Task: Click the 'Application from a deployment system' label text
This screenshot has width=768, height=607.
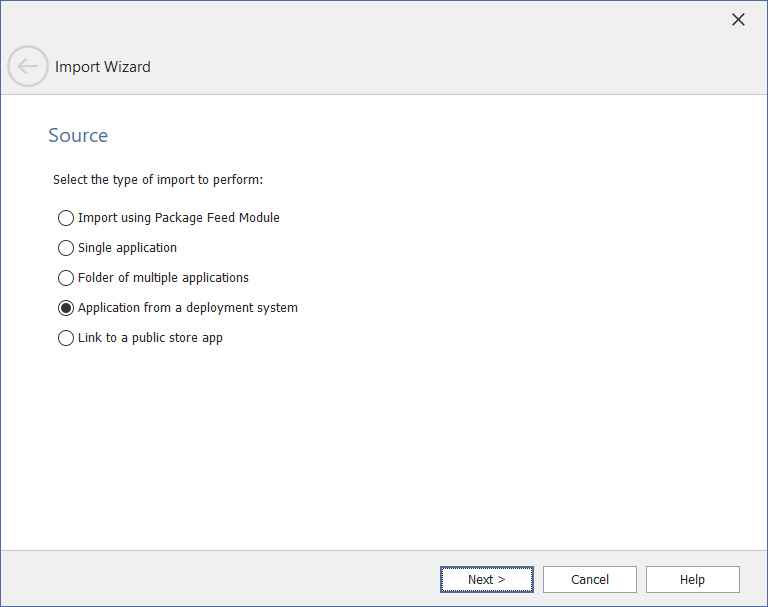Action: (188, 308)
